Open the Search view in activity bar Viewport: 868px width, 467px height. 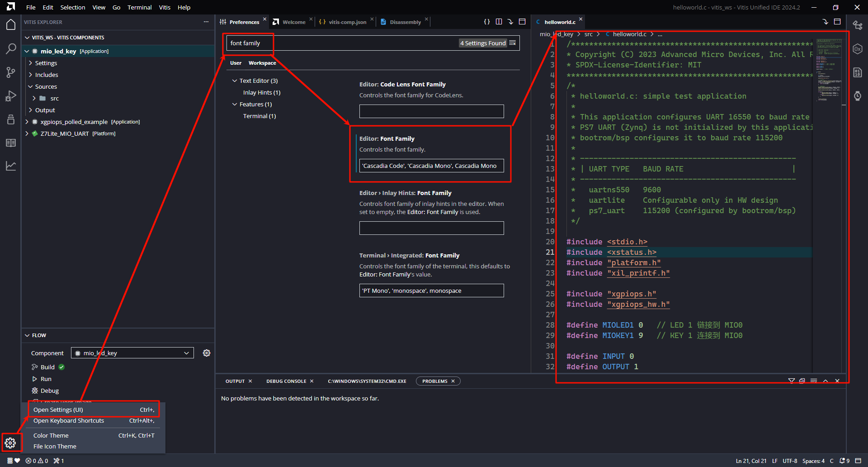(11, 48)
